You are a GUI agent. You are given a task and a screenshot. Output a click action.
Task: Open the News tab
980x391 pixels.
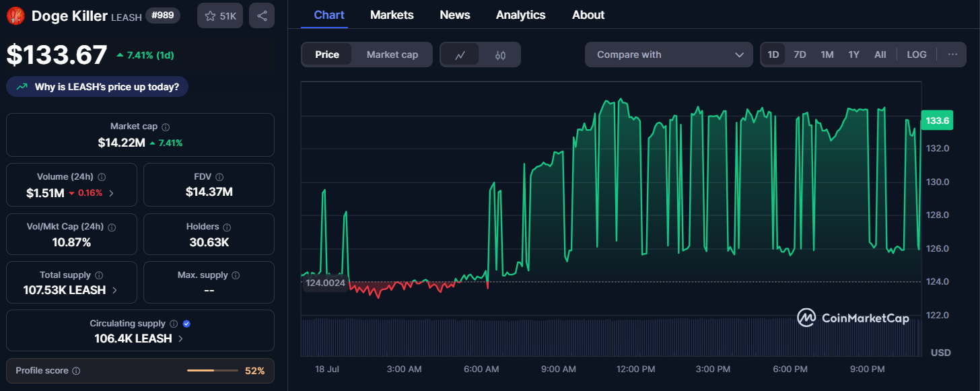pos(456,15)
